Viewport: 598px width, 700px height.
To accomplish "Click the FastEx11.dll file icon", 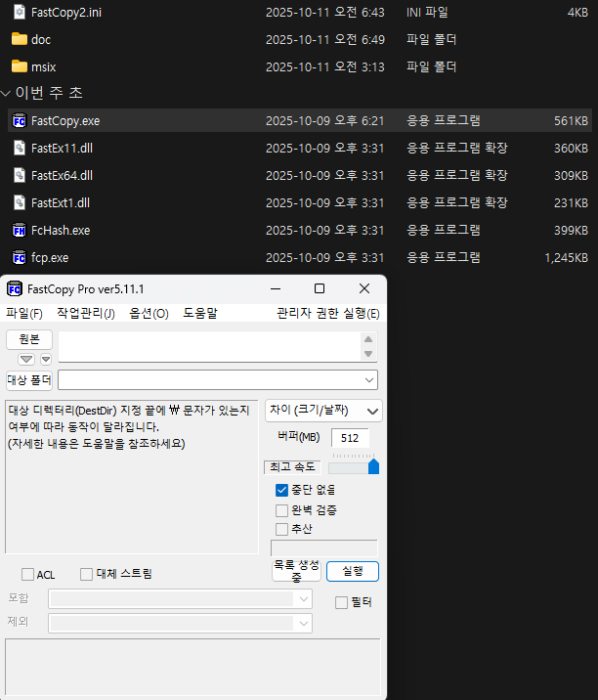I will coord(20,148).
